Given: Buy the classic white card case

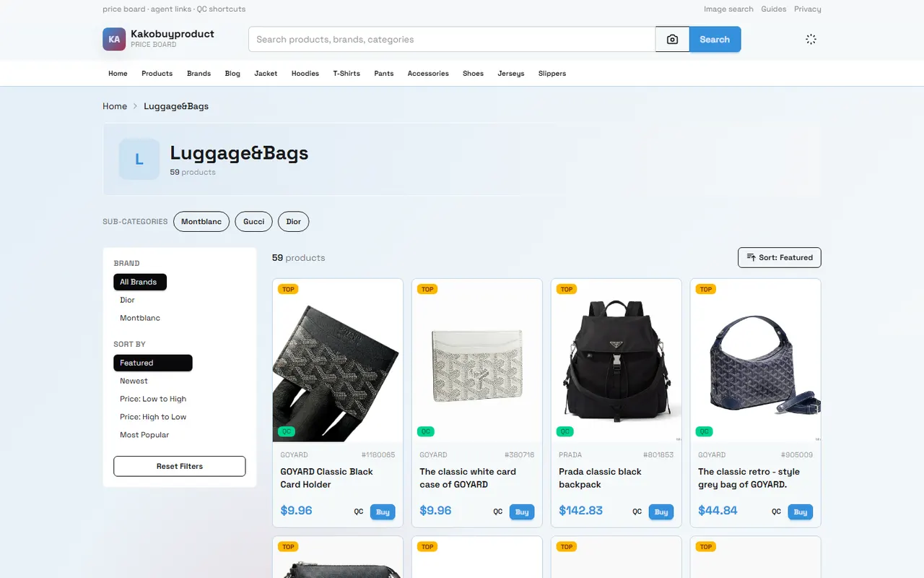Looking at the screenshot, I should 522,512.
